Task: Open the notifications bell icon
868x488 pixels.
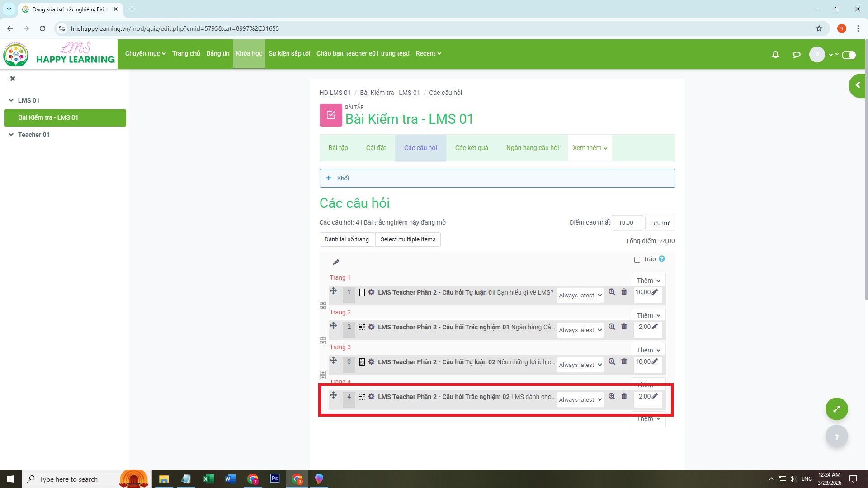Action: point(775,55)
